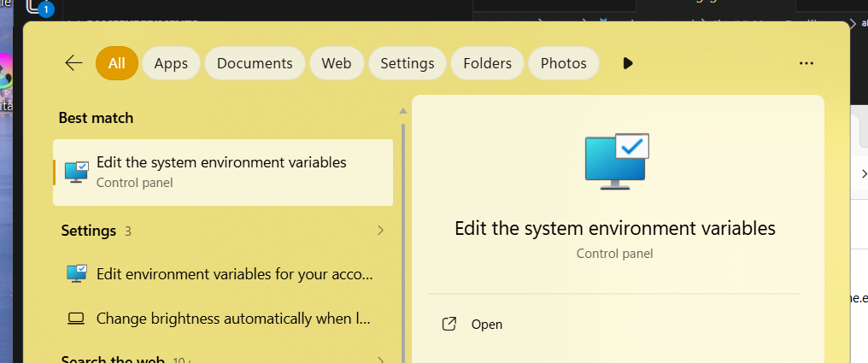Show only Photos results
This screenshot has width=868, height=363.
[x=564, y=63]
